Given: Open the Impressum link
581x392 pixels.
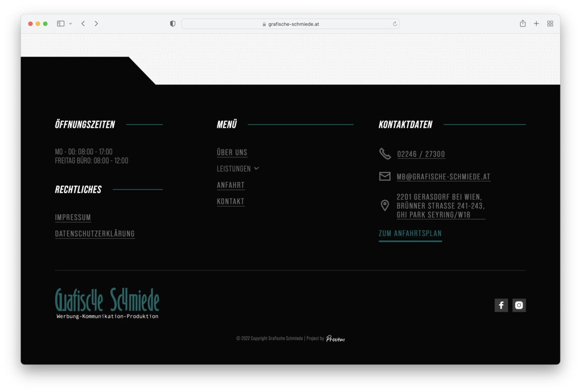Looking at the screenshot, I should coord(73,217).
